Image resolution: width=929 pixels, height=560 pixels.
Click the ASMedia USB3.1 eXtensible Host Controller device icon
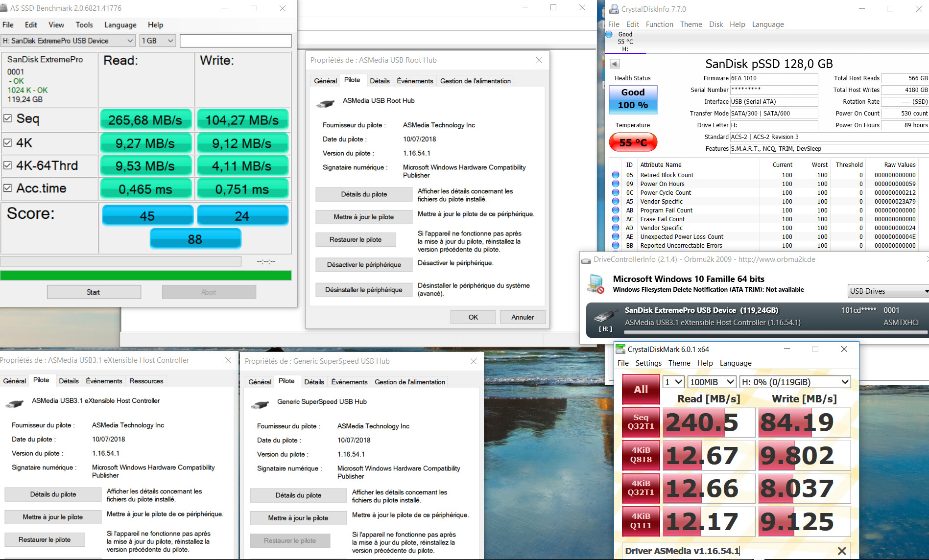pyautogui.click(x=14, y=404)
